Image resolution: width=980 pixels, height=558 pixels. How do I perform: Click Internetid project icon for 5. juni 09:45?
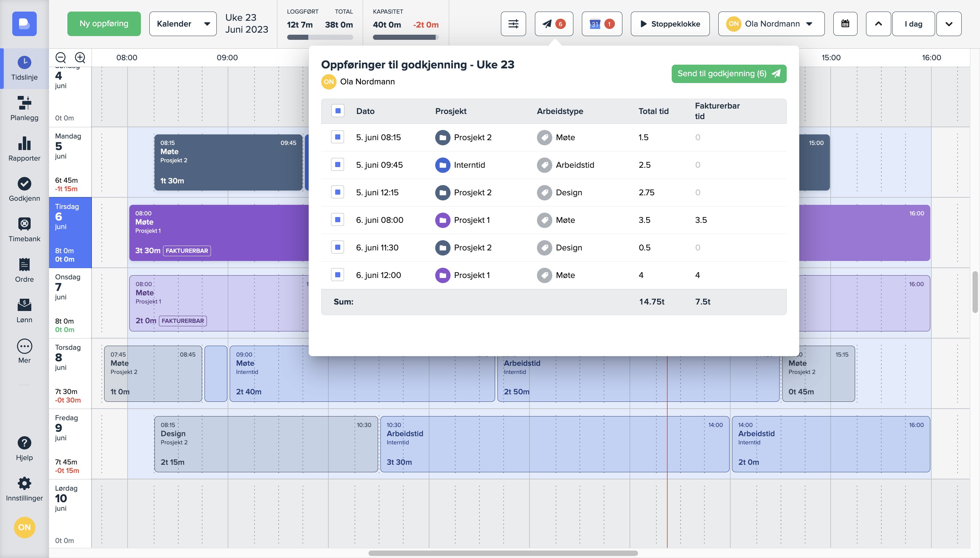pyautogui.click(x=443, y=165)
